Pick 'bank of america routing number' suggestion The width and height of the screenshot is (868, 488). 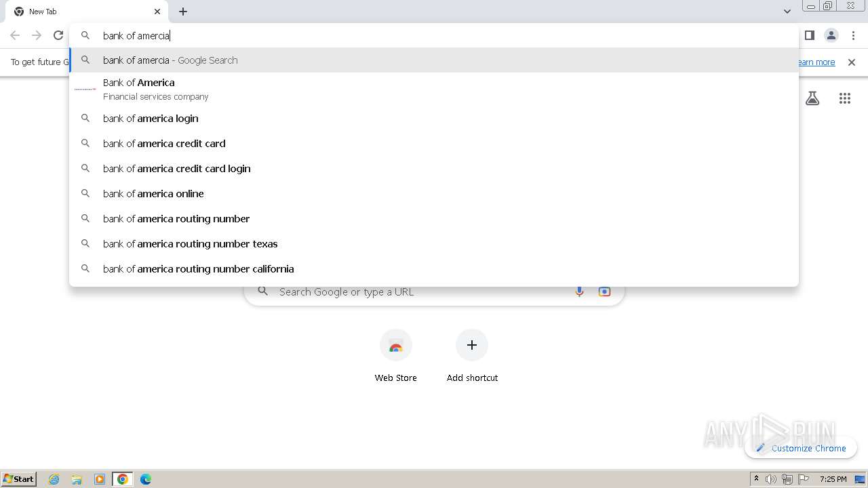(x=434, y=219)
